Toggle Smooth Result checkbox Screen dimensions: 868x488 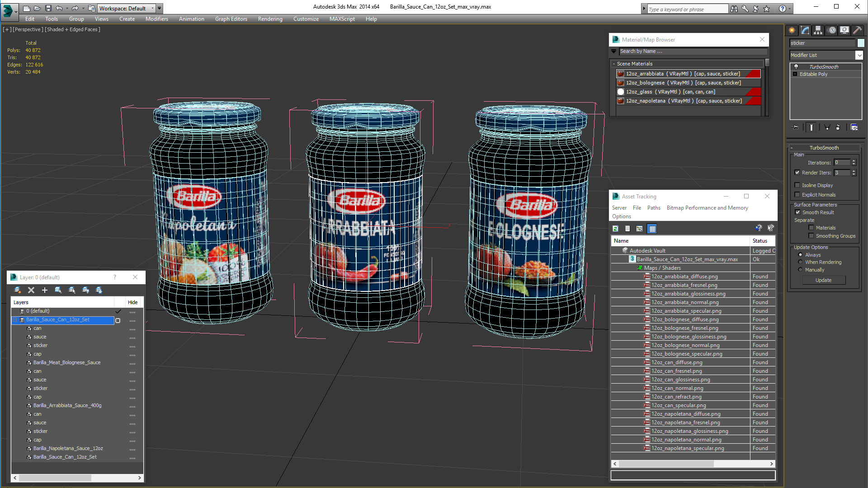tap(798, 212)
